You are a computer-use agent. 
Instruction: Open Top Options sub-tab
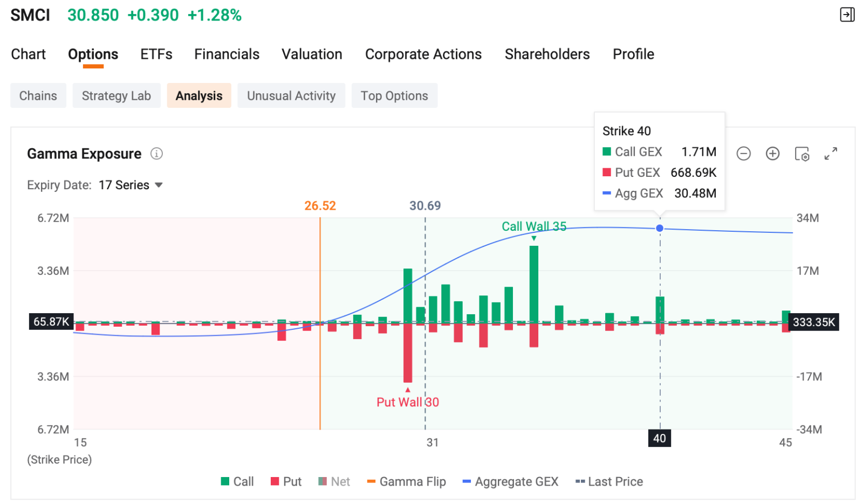tap(394, 95)
